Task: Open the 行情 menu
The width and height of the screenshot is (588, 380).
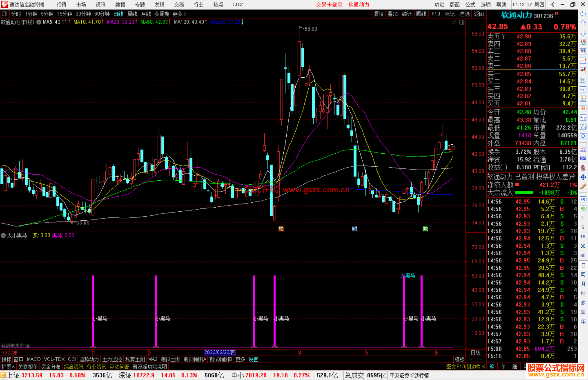Action: [61, 5]
